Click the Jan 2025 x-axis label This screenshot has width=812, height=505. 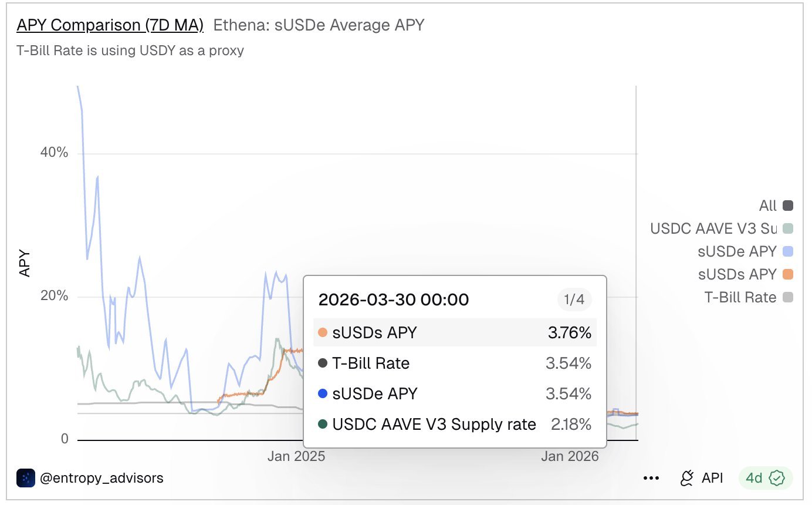click(x=296, y=456)
